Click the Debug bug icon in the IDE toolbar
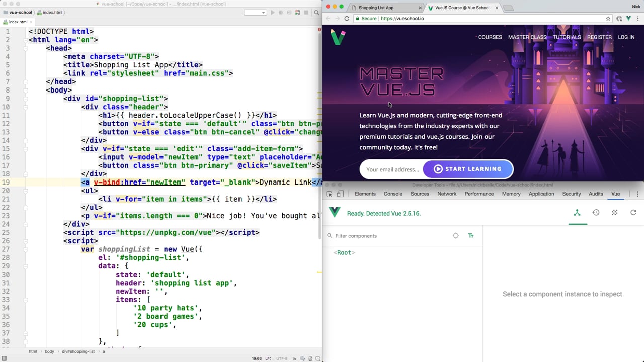Image resolution: width=644 pixels, height=362 pixels. (x=281, y=13)
